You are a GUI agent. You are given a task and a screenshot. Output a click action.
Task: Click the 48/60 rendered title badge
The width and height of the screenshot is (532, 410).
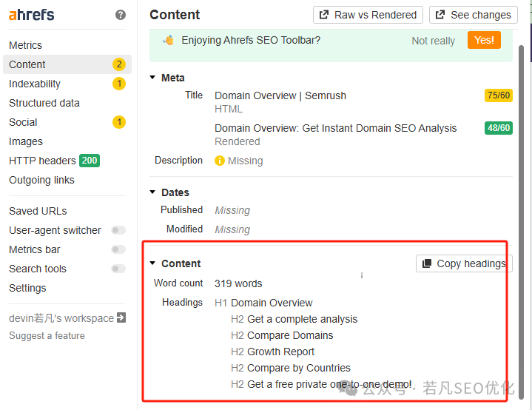498,128
